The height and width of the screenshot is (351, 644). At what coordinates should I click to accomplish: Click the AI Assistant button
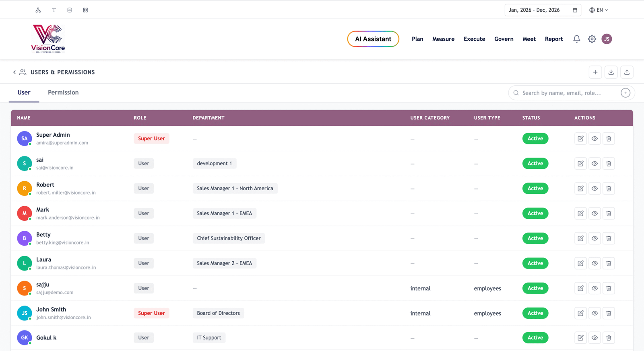click(373, 39)
